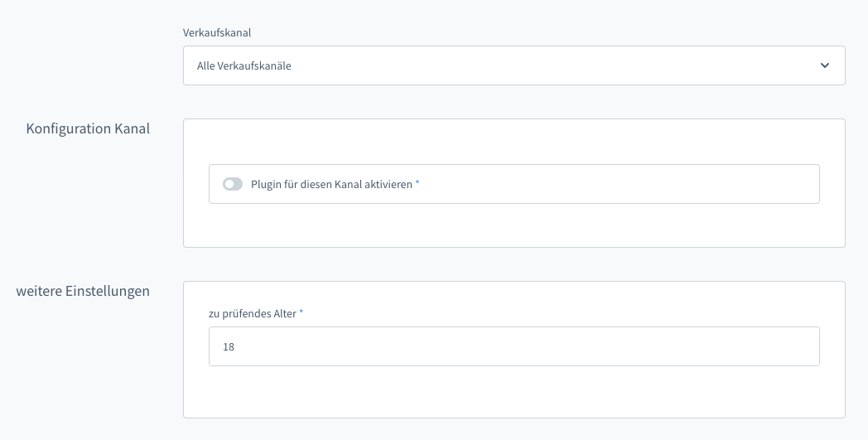Click blank area below the age input field
The width and height of the screenshot is (868, 440).
pyautogui.click(x=514, y=392)
